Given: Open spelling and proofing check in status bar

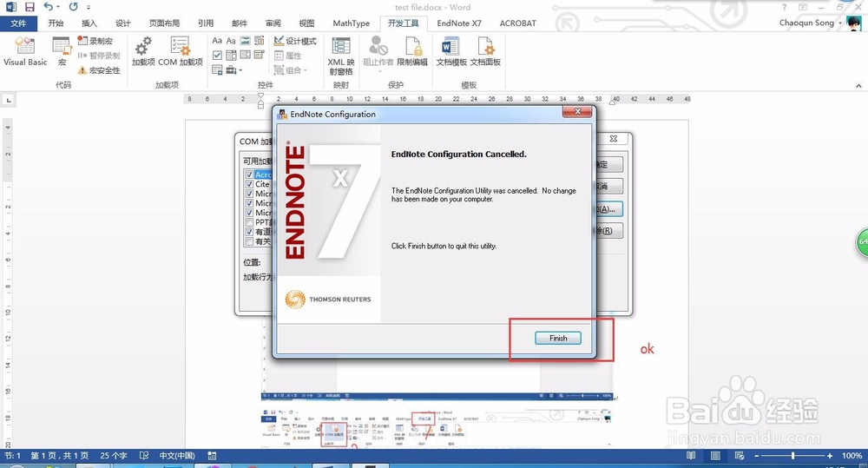Looking at the screenshot, I should tap(144, 455).
